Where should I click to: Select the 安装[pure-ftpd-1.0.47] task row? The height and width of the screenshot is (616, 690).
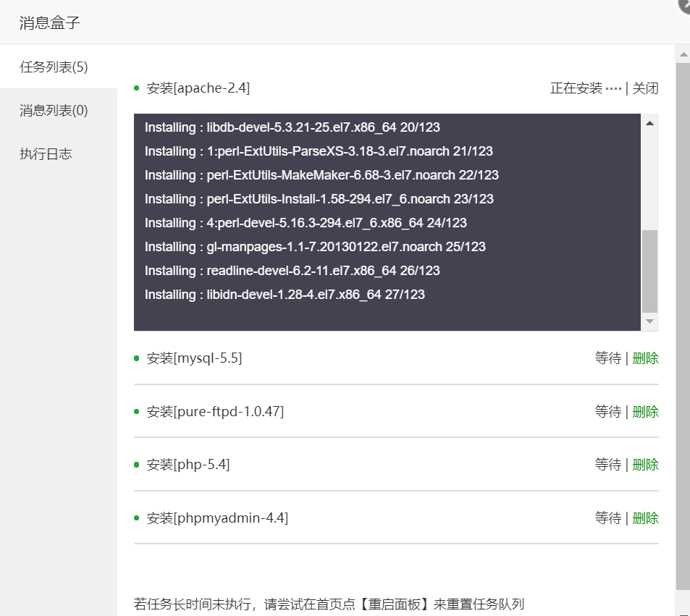coord(396,411)
